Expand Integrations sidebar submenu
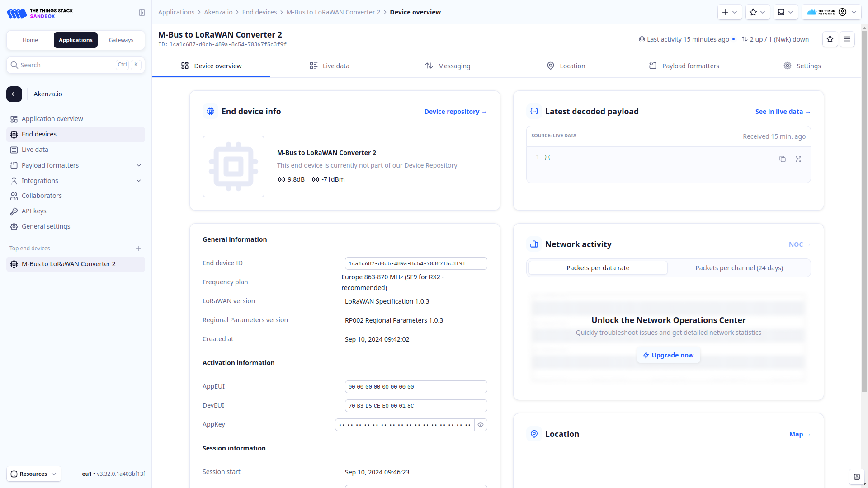 [x=139, y=181]
